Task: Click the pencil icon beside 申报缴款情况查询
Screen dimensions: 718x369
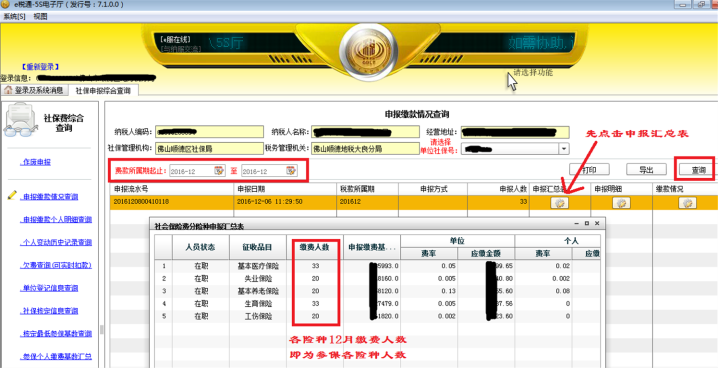Action: coord(12,195)
